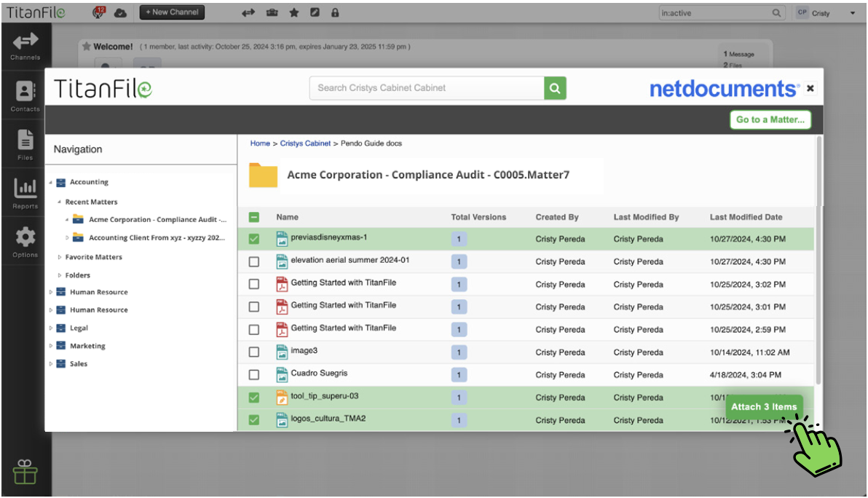Expand the Favorite Matters node
The height and width of the screenshot is (498, 868).
point(59,257)
